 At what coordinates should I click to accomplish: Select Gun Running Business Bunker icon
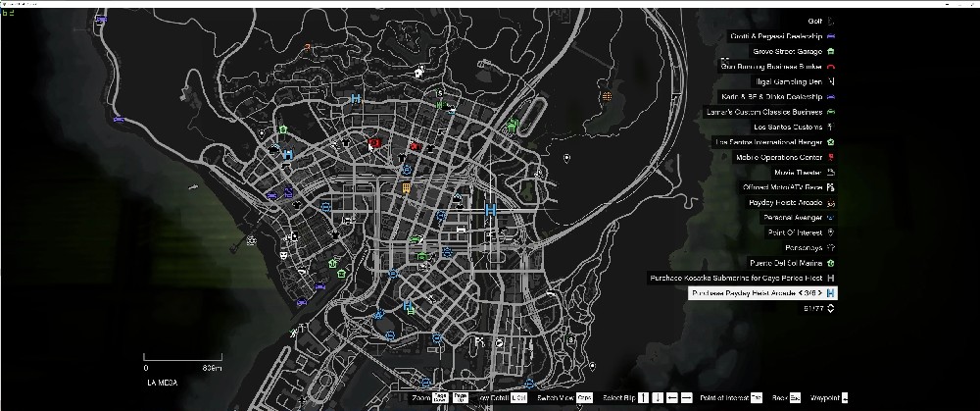(831, 66)
